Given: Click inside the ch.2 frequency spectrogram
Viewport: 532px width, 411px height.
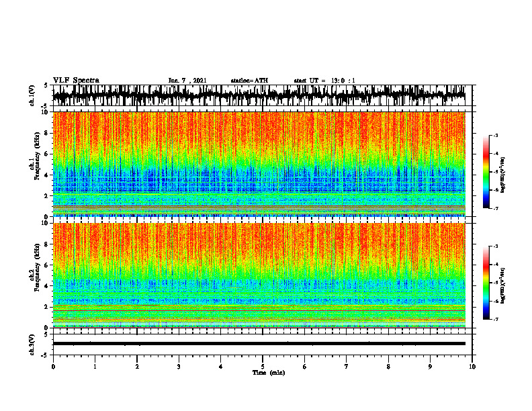Looking at the screenshot, I should tap(259, 275).
